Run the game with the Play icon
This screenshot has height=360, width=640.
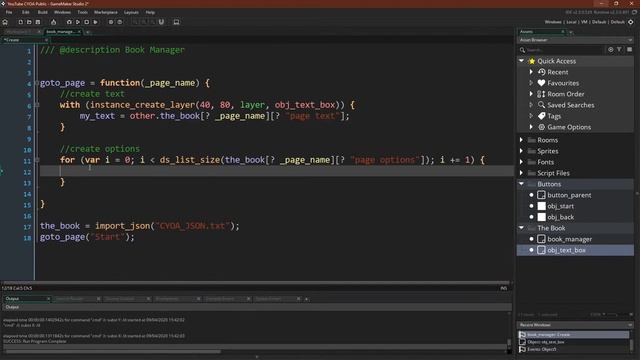(x=78, y=22)
